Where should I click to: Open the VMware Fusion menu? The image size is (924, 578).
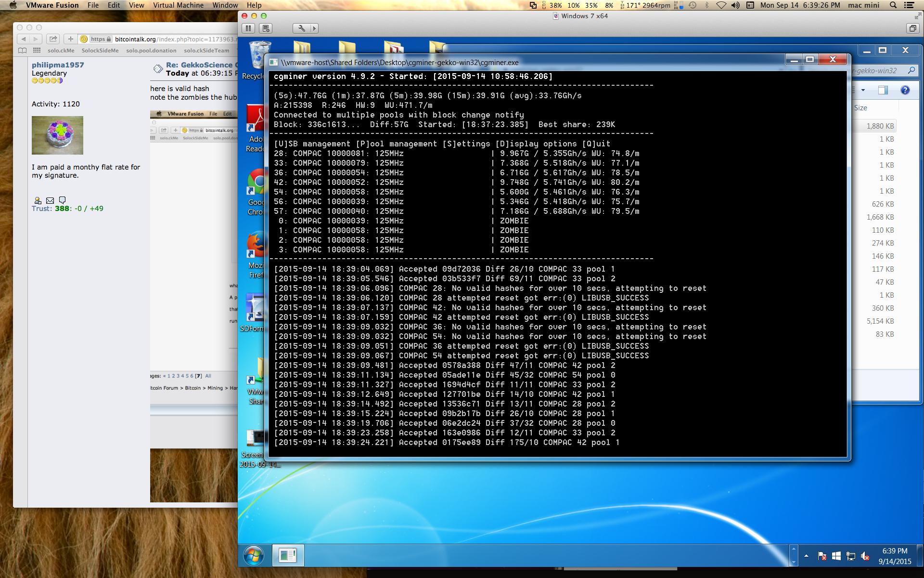(x=52, y=5)
